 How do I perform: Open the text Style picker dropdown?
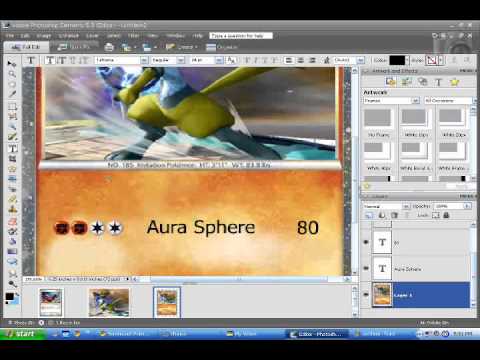click(441, 60)
